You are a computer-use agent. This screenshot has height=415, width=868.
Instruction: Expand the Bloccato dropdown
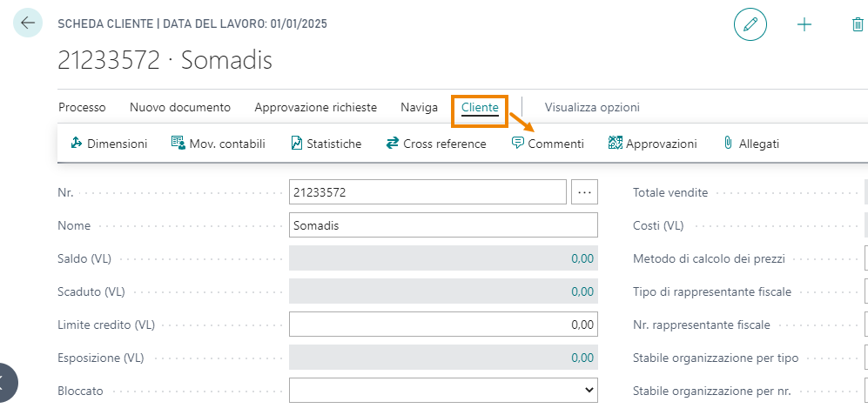point(443,390)
